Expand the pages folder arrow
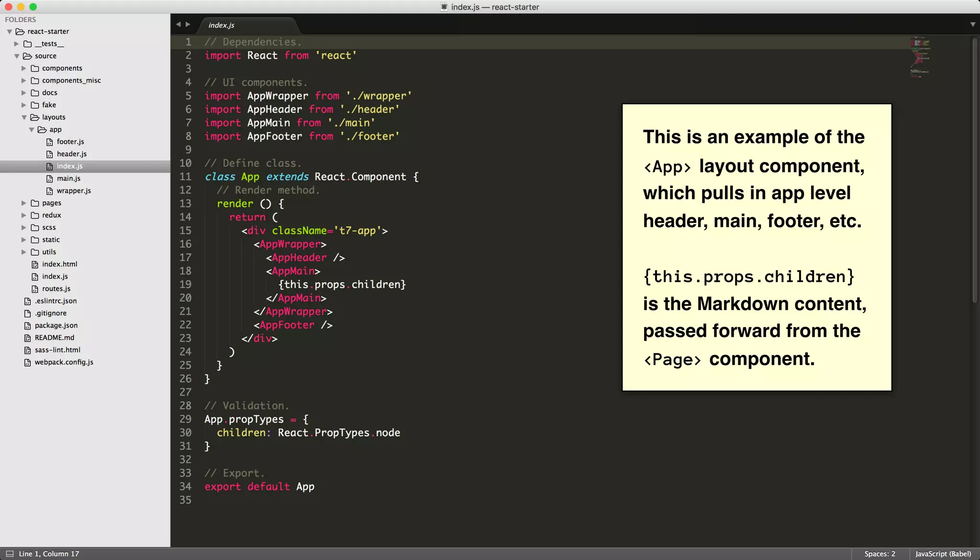980x560 pixels. click(24, 203)
